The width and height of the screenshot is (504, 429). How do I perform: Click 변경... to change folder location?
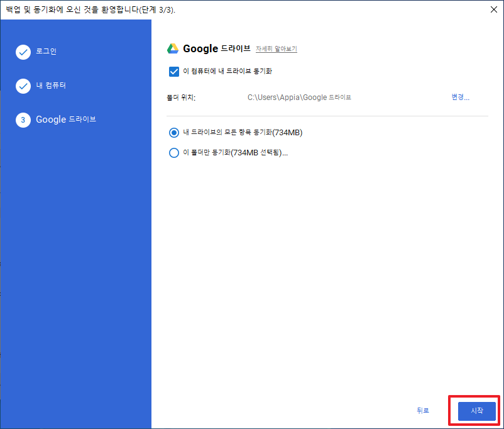pos(460,97)
